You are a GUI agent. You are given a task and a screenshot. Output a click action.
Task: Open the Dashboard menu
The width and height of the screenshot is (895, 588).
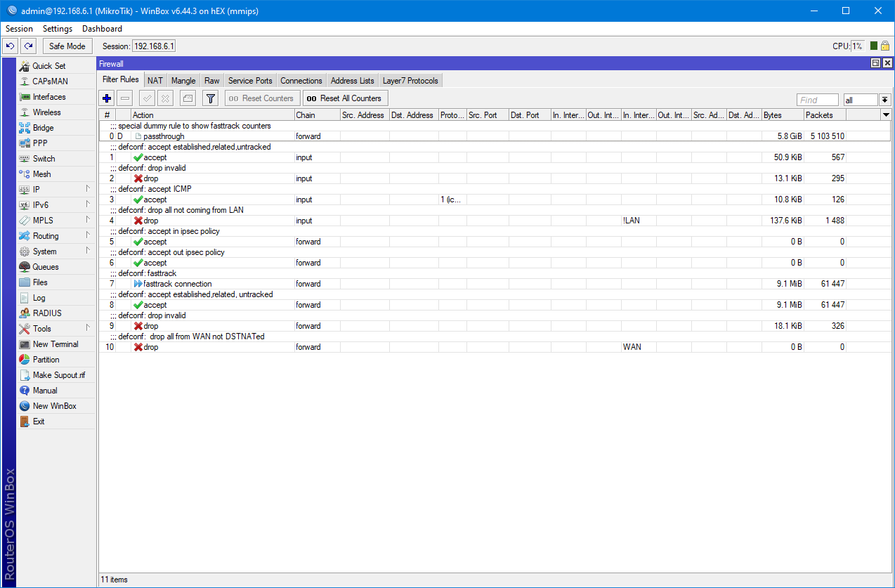point(102,29)
